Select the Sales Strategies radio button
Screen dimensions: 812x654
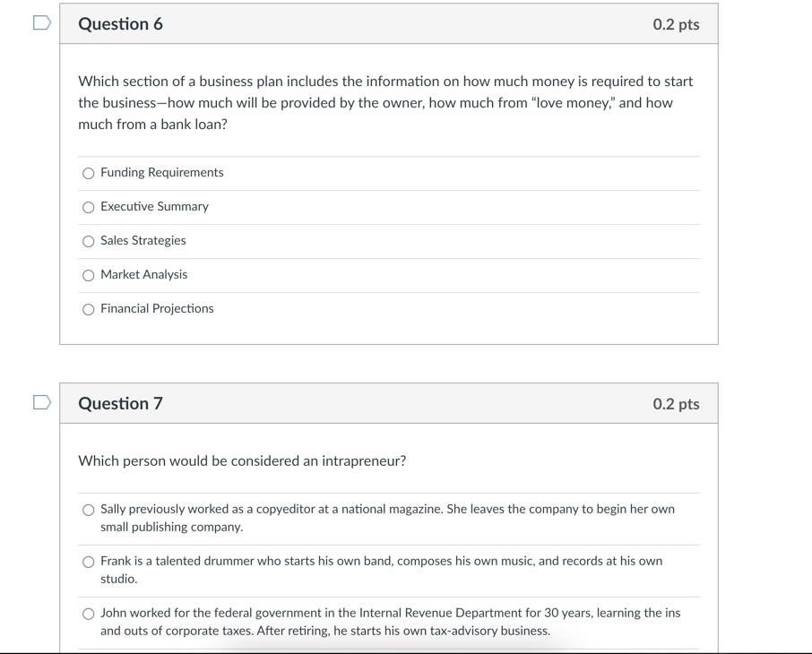pos(88,241)
